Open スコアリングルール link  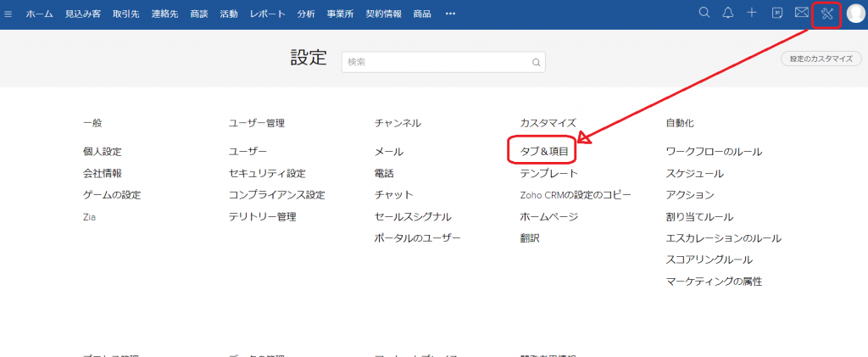click(709, 259)
